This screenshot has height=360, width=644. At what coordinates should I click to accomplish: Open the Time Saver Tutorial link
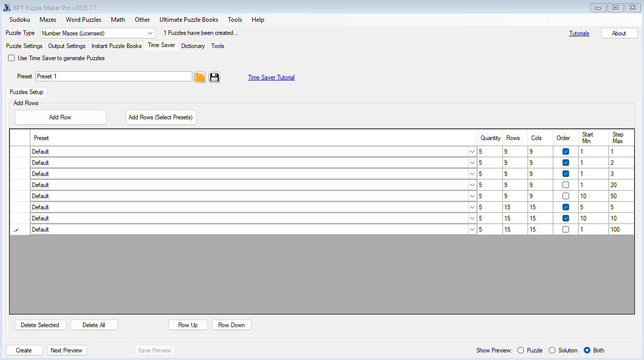coord(271,77)
